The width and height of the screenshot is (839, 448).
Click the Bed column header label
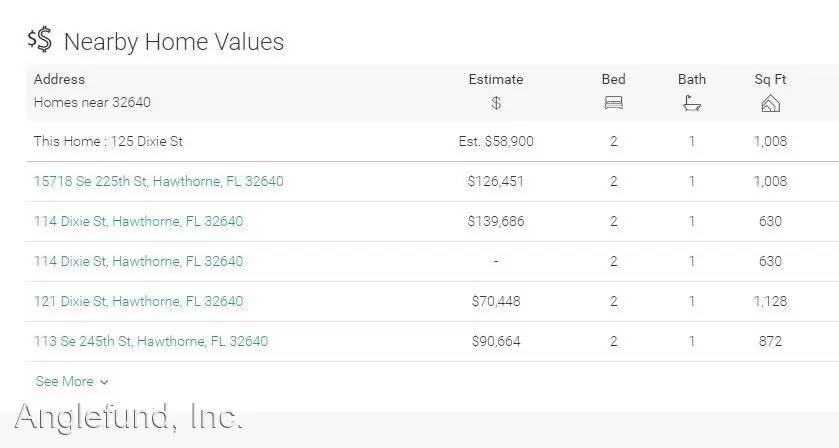pyautogui.click(x=614, y=79)
